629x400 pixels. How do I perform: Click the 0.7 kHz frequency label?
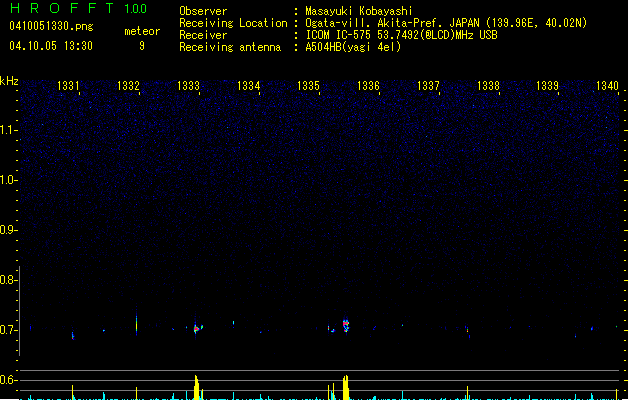pyautogui.click(x=9, y=330)
